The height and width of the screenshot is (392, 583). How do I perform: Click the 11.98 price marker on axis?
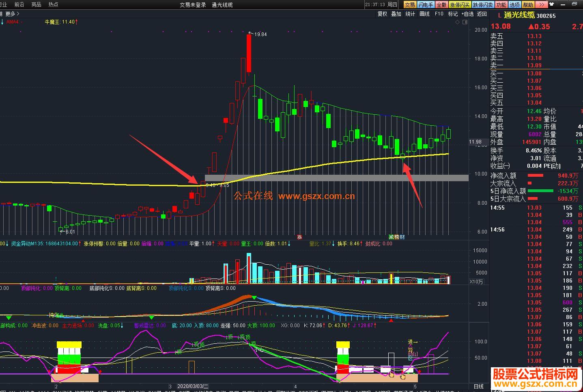[x=475, y=142]
